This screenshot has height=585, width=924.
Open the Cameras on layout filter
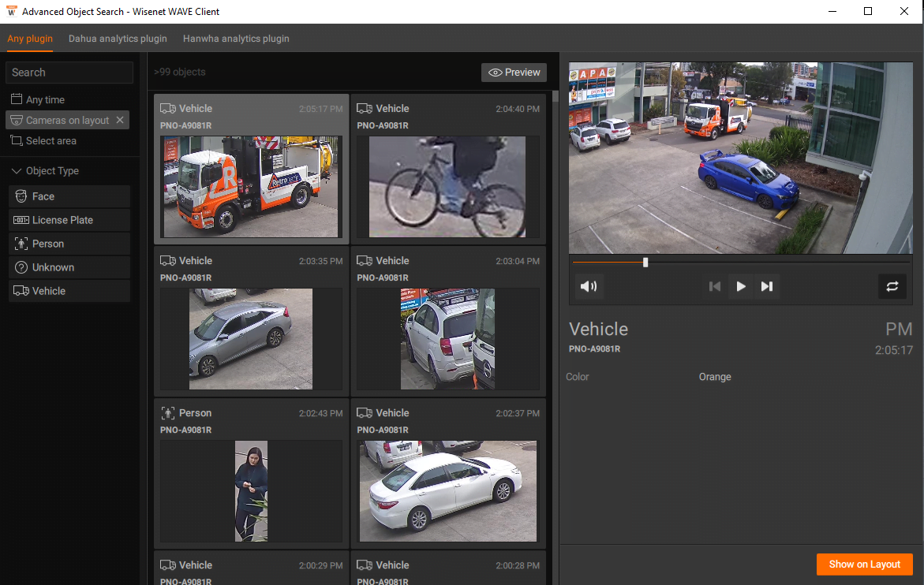67,120
